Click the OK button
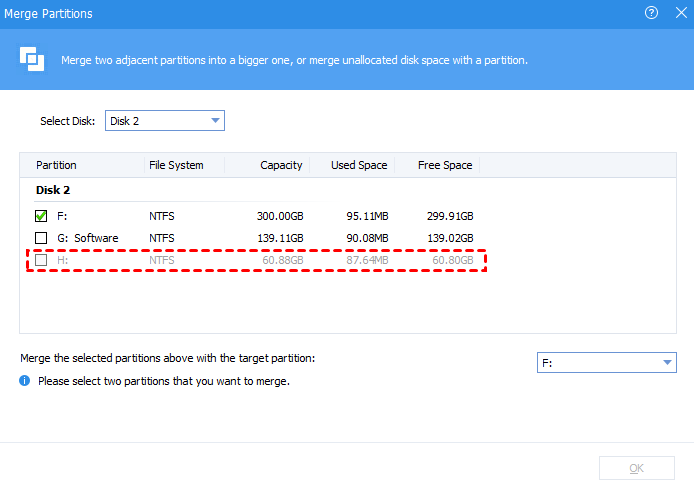This screenshot has height=494, width=694. [636, 468]
